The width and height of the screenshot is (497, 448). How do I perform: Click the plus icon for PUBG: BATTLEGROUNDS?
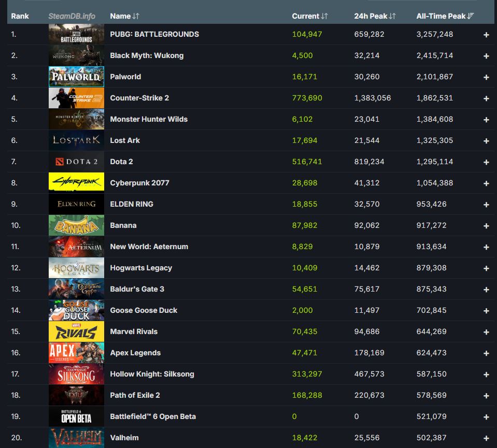(x=486, y=35)
